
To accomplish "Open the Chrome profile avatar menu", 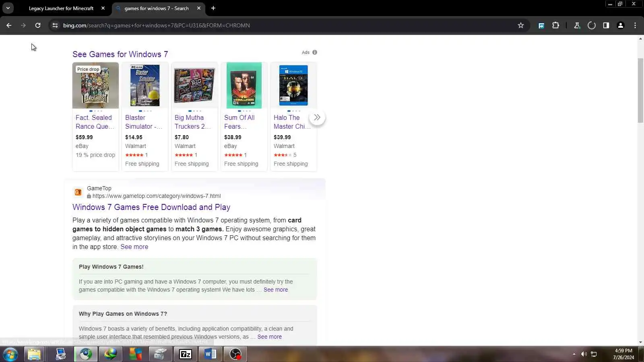I will tap(621, 25).
